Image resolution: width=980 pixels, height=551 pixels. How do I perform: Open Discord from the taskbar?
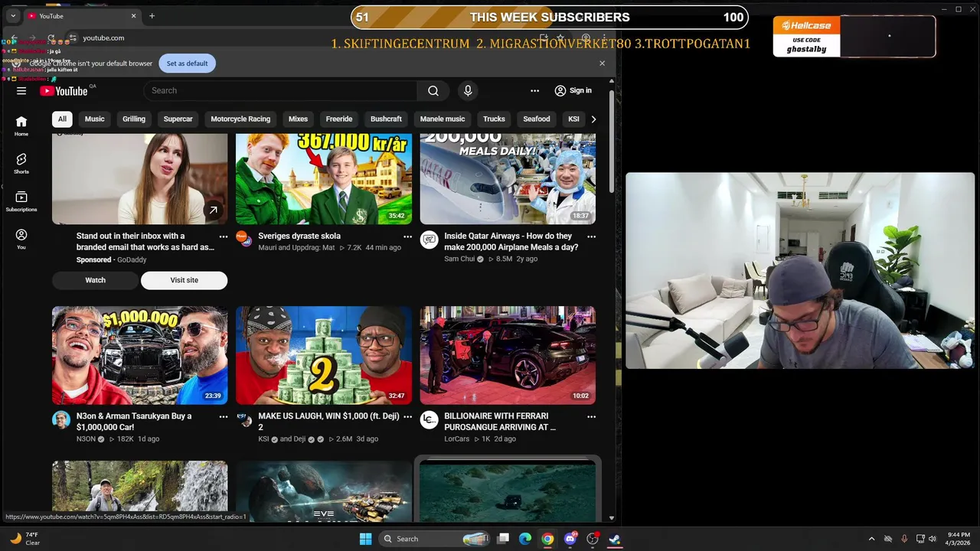570,539
